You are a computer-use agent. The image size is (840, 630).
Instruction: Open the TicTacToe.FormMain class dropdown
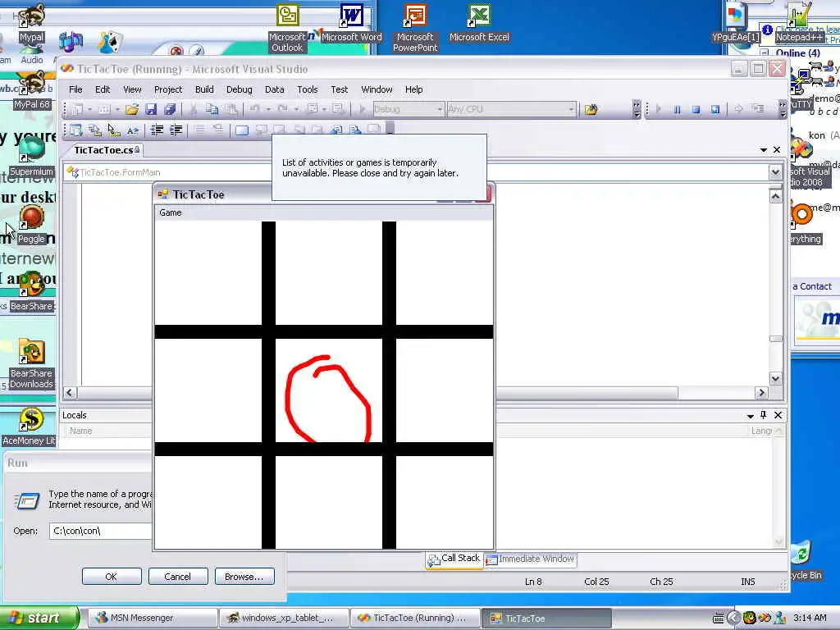(168, 172)
